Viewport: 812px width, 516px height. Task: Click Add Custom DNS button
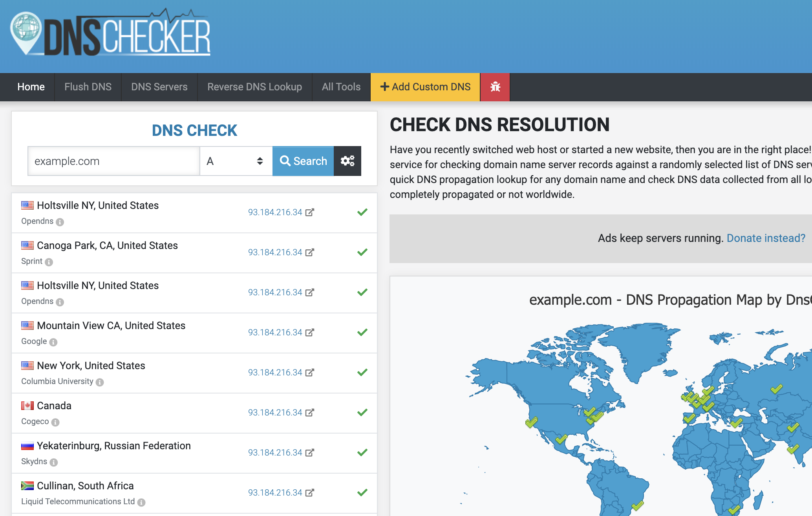425,87
